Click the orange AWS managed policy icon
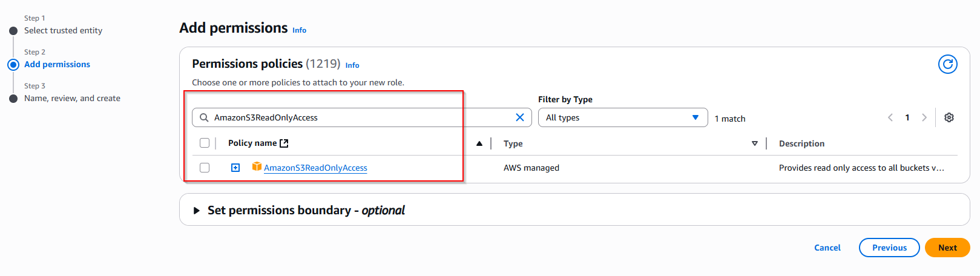 click(x=257, y=167)
